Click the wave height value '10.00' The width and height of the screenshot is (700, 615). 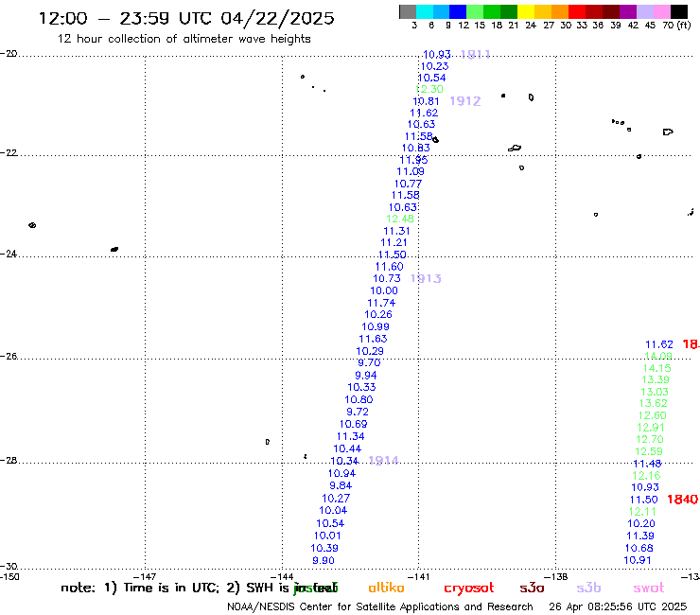click(x=383, y=290)
